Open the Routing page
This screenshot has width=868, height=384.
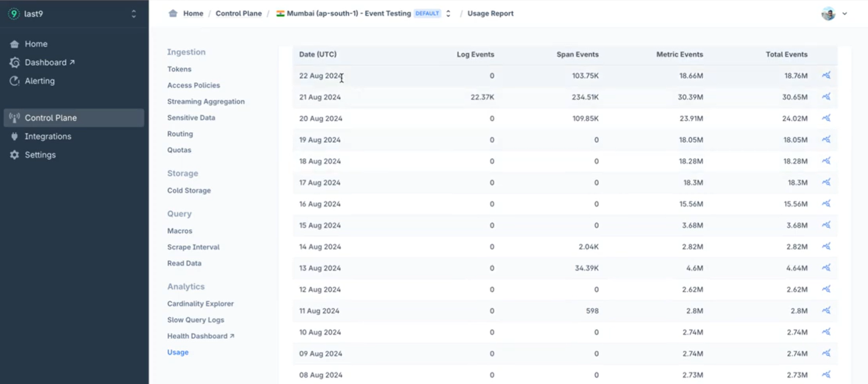[180, 134]
